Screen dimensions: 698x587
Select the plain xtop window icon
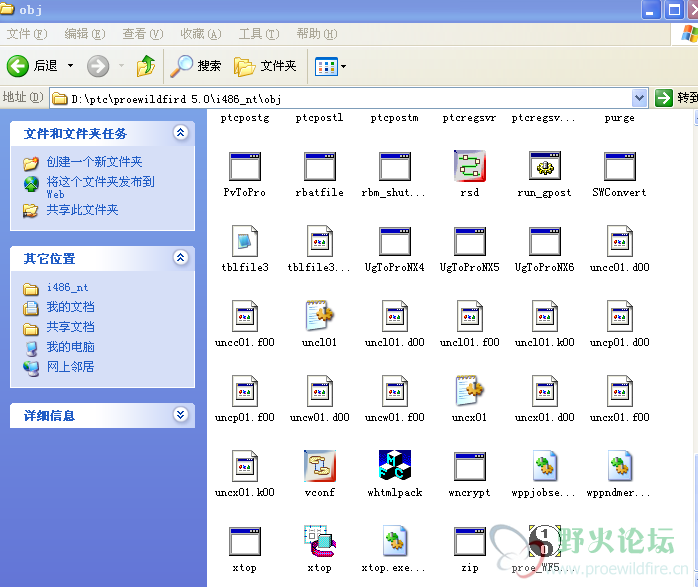[244, 541]
